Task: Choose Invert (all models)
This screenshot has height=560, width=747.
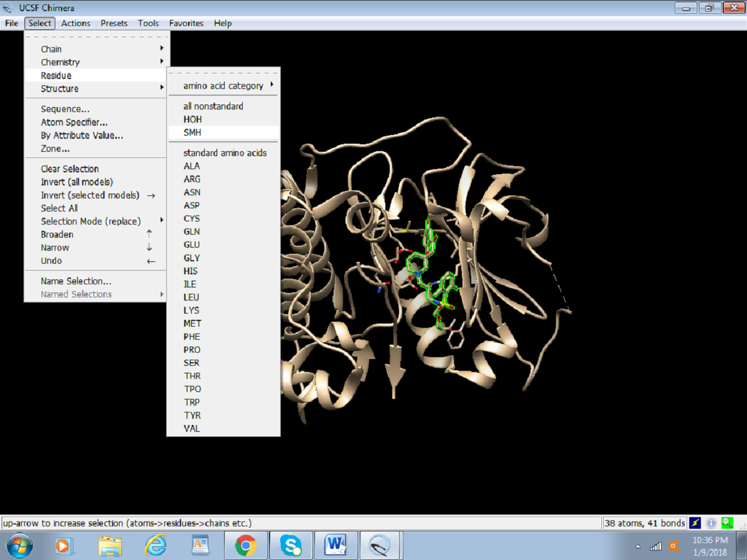Action: (x=96, y=182)
